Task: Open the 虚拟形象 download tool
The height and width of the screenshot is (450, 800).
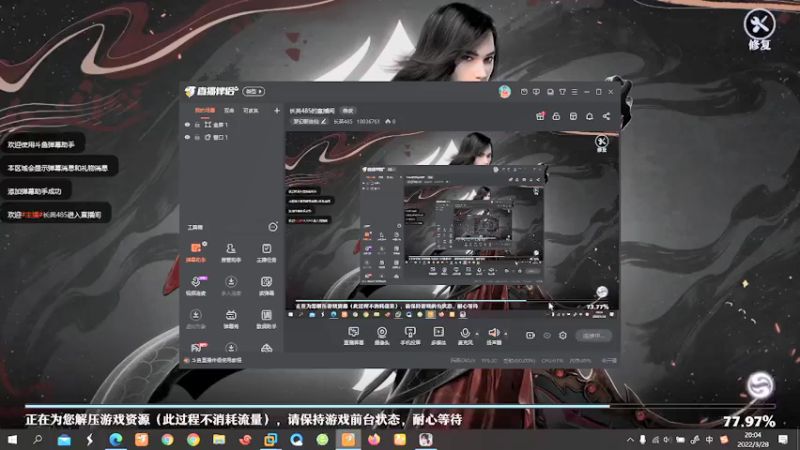Action: (195, 319)
